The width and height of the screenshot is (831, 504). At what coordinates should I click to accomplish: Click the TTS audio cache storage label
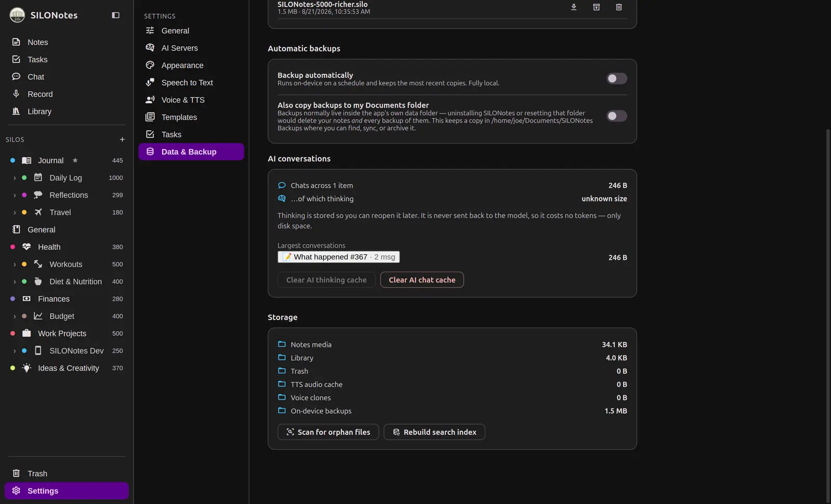[x=317, y=385]
